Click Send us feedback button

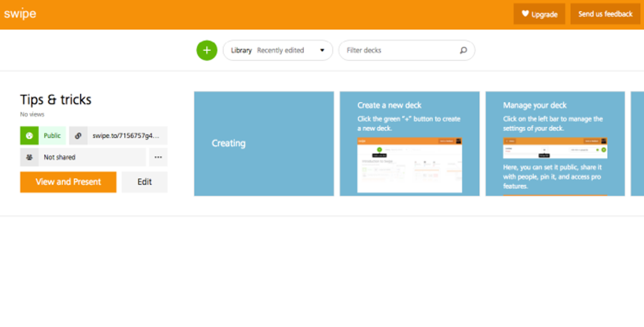(x=605, y=14)
